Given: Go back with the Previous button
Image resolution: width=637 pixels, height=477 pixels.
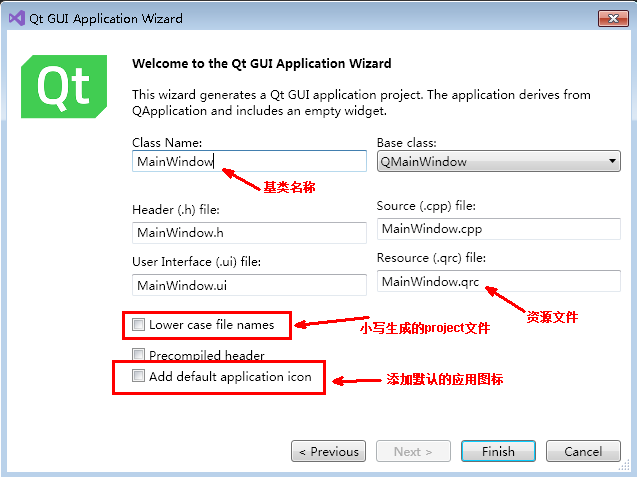Looking at the screenshot, I should (x=328, y=451).
